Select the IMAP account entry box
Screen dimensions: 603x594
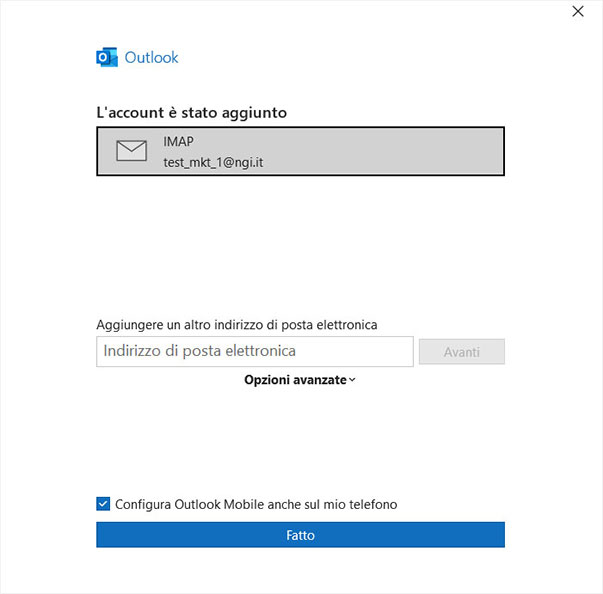[300, 151]
